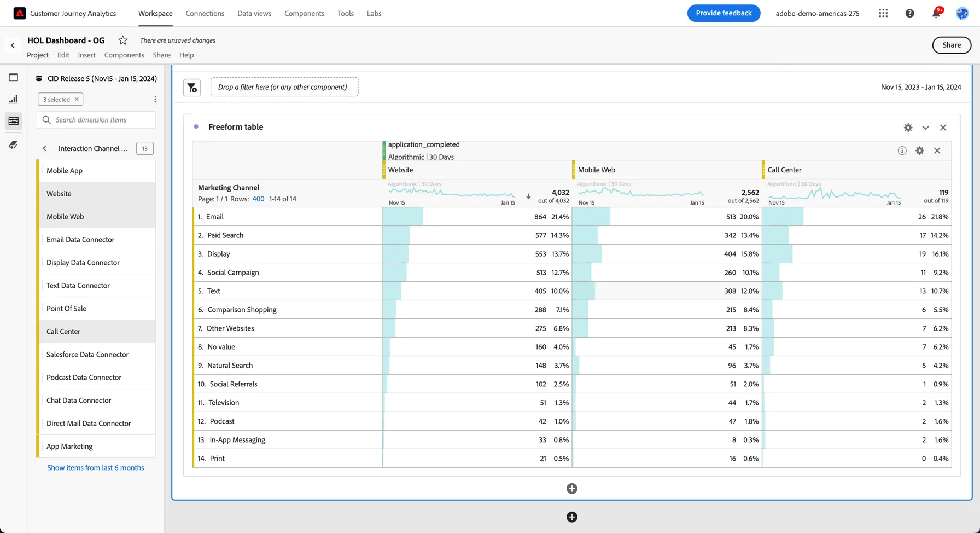Open the help question mark icon

pos(909,13)
